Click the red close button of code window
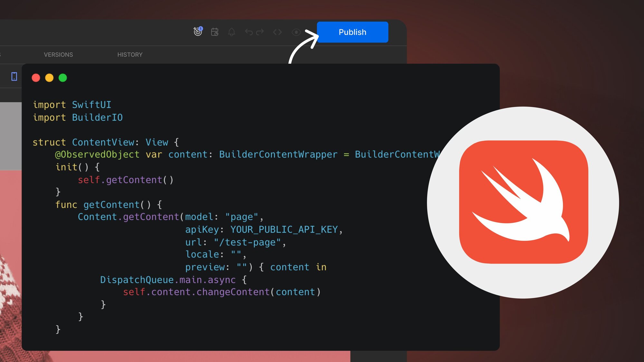 point(36,78)
